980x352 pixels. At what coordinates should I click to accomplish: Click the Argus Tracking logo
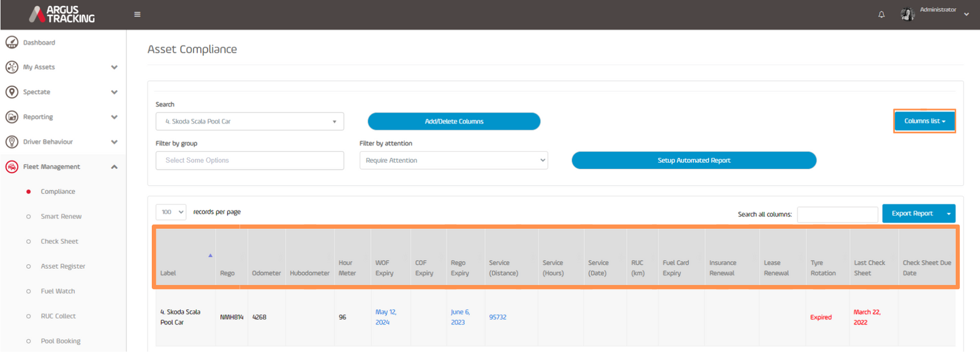point(62,15)
